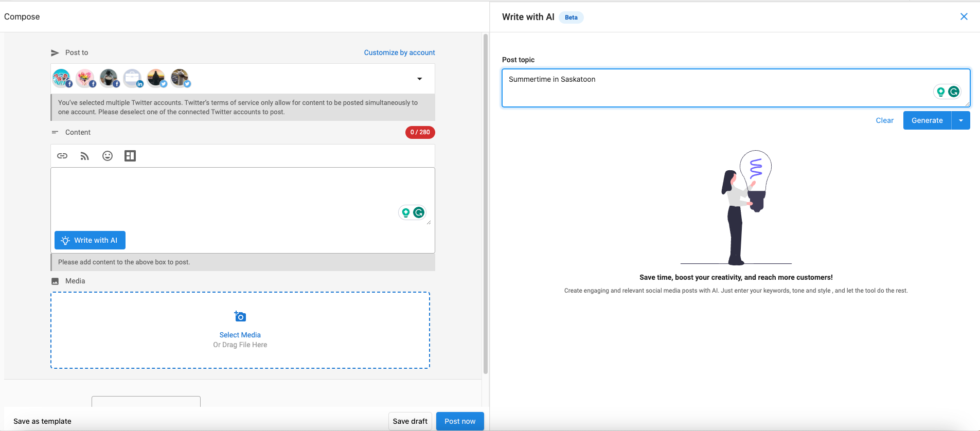The height and width of the screenshot is (431, 980).
Task: Click the template layout icon in content toolbar
Action: coord(130,156)
